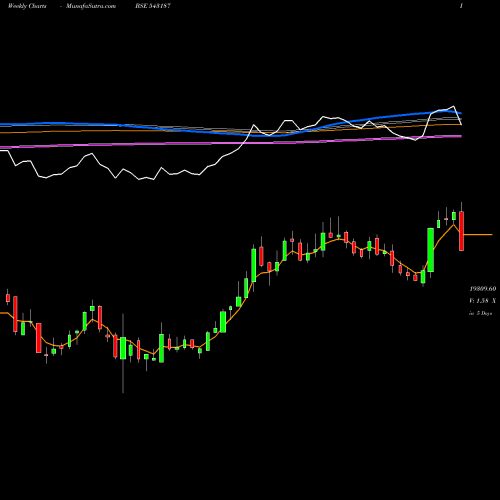Image resolution: width=500 pixels, height=500 pixels.
Task: Click the 'V: 1.58 X' volume text
Action: tap(482, 301)
